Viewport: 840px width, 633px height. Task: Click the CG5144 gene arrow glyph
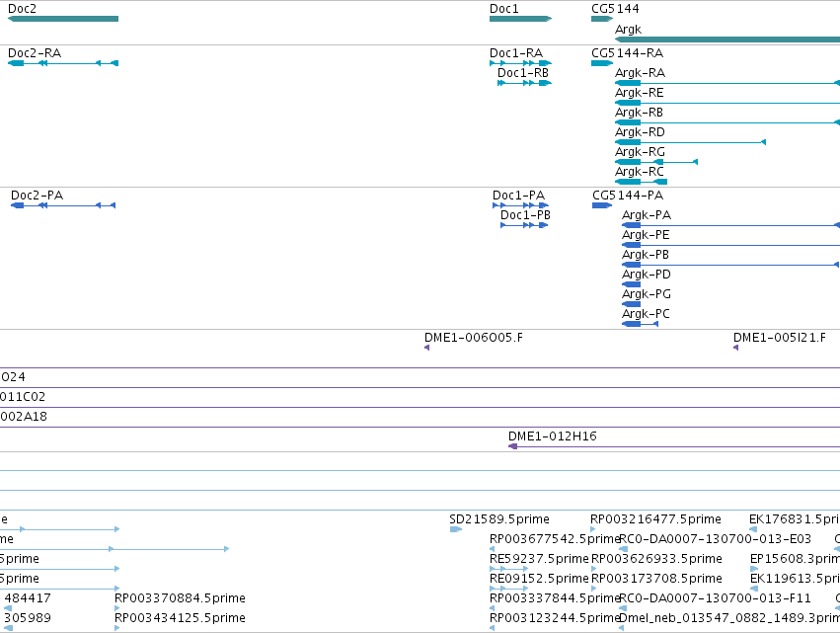point(602,19)
